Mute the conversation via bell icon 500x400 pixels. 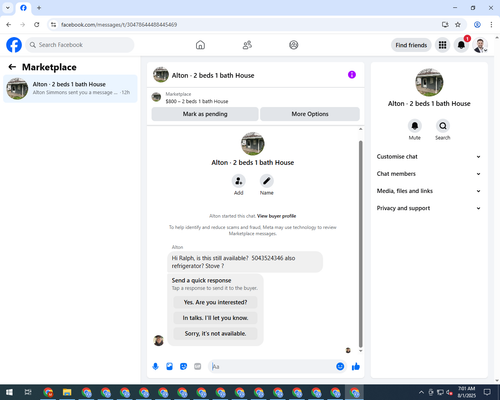[415, 126]
